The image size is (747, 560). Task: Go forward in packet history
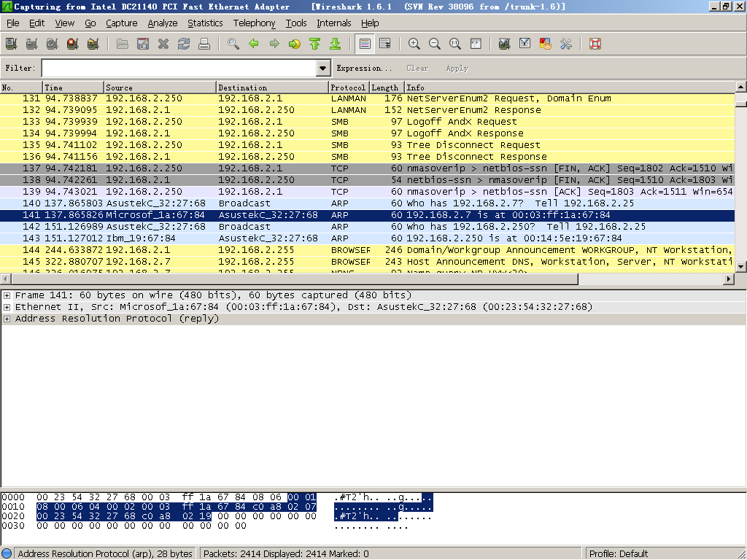point(274,44)
